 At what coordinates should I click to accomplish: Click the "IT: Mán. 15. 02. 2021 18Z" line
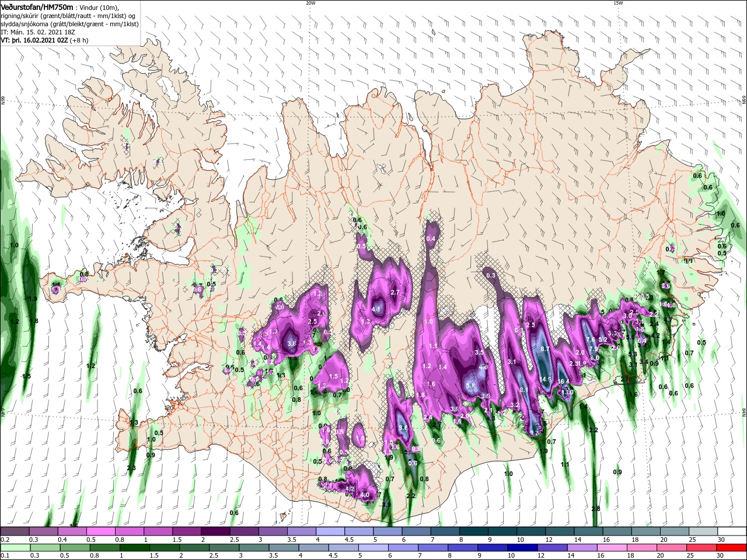38,32
